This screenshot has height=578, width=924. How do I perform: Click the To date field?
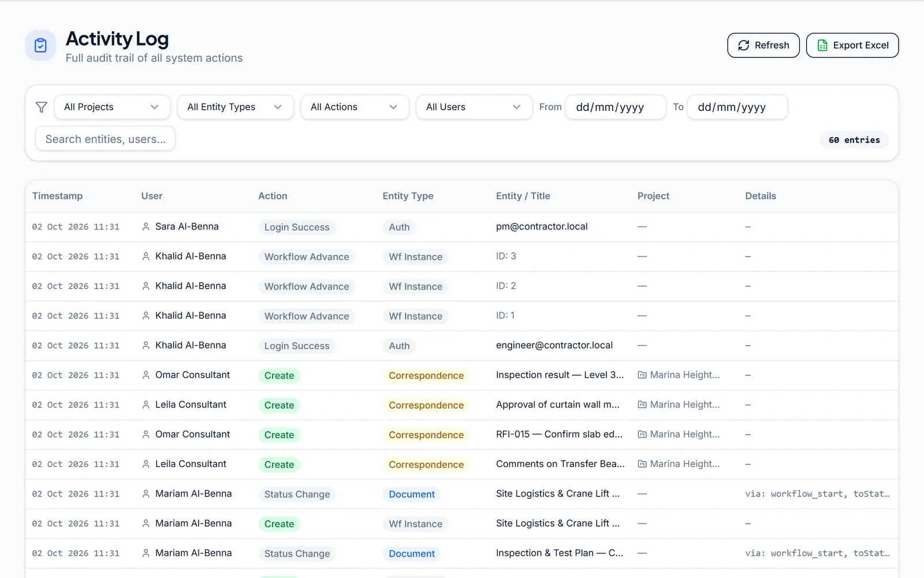click(x=737, y=107)
